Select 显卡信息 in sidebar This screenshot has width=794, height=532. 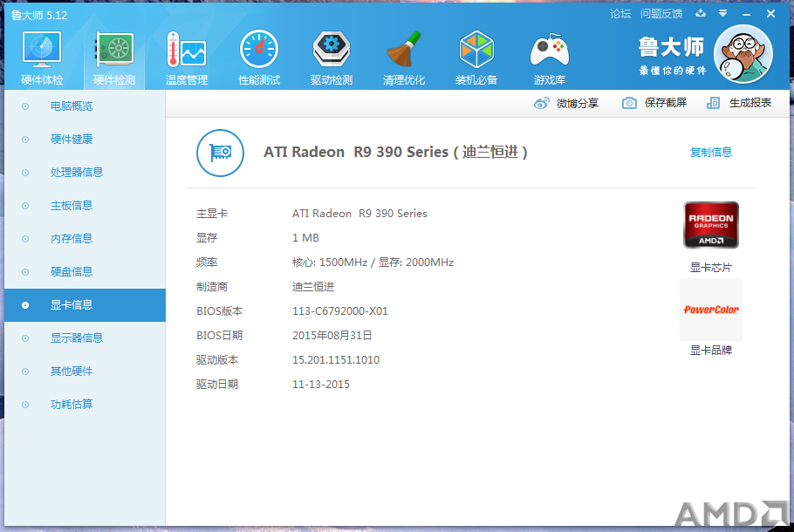(86, 305)
